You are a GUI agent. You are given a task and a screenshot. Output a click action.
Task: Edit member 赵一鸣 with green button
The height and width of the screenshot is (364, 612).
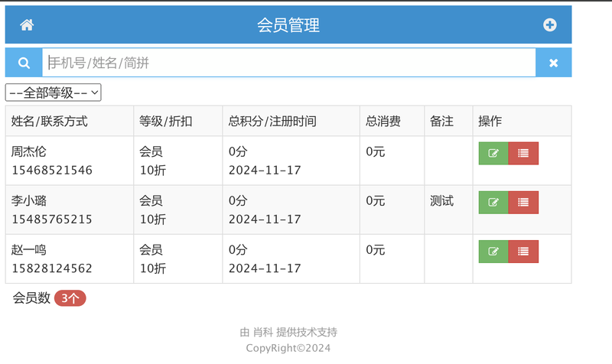pyautogui.click(x=493, y=252)
